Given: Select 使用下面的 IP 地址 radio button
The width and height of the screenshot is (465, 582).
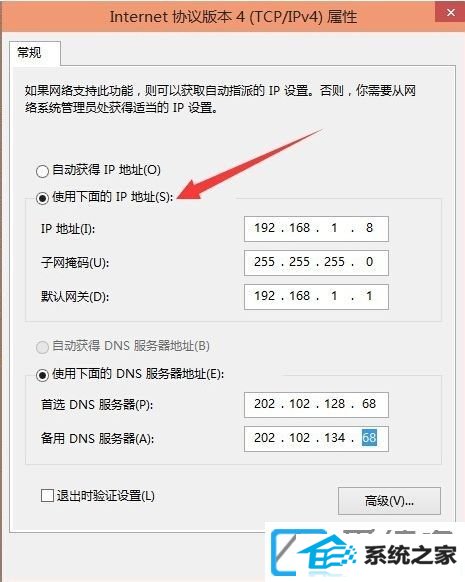Looking at the screenshot, I should click(42, 198).
